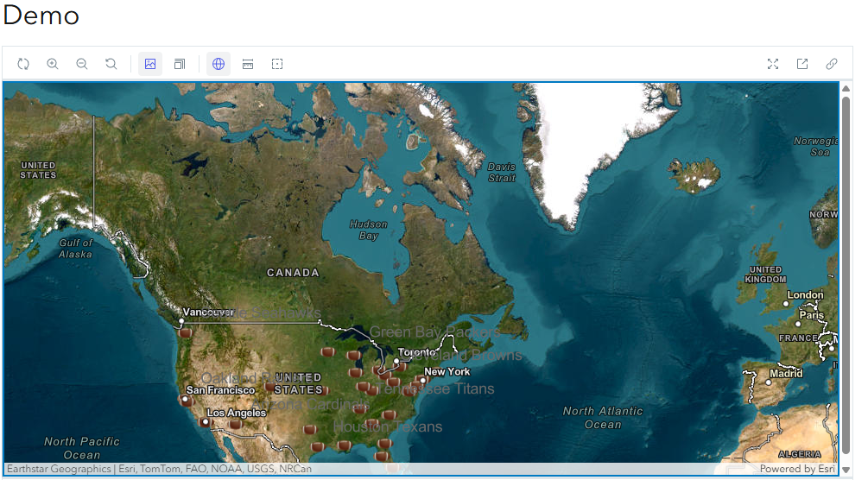This screenshot has height=480, width=868.
Task: Copy the link with the chain icon
Action: point(832,64)
